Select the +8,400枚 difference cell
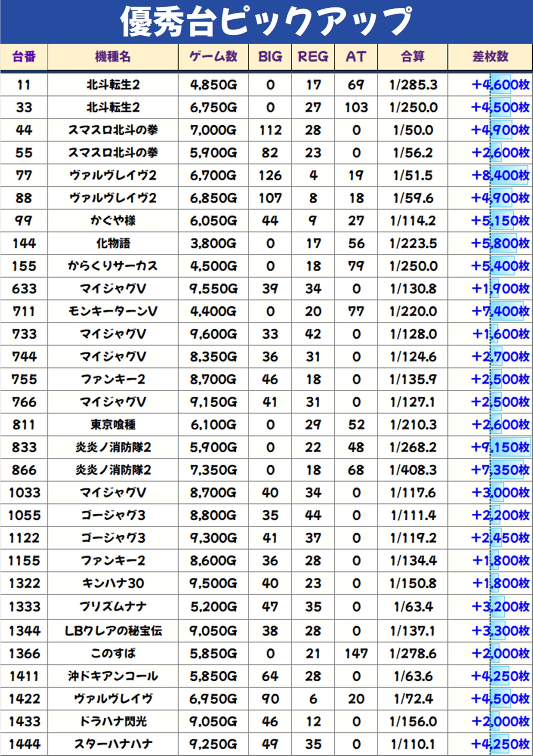Viewport: 533px width, 756px height. tap(500, 175)
